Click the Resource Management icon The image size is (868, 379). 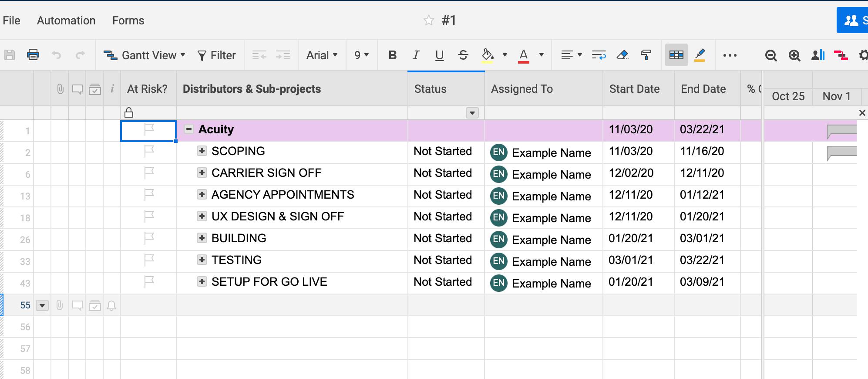818,55
